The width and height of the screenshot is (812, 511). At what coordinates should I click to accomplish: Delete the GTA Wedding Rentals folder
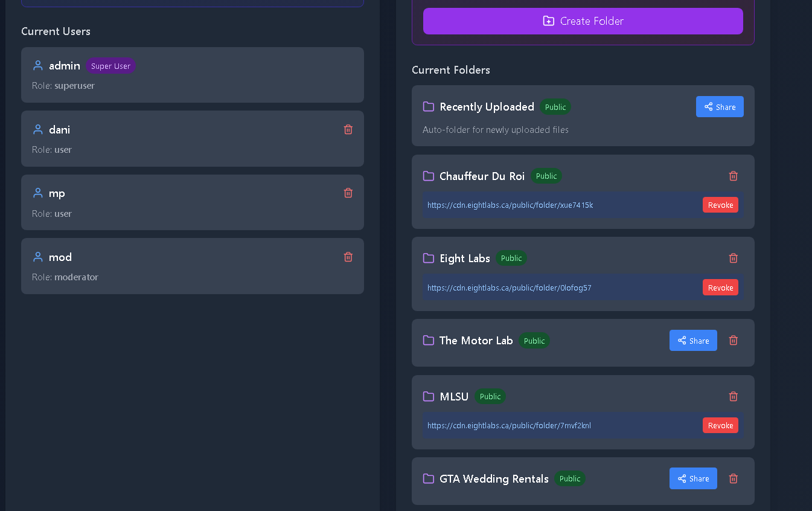coord(733,478)
